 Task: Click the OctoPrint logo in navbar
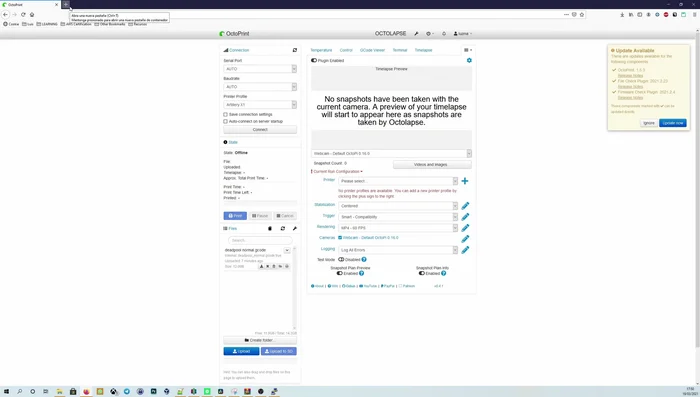pyautogui.click(x=234, y=33)
